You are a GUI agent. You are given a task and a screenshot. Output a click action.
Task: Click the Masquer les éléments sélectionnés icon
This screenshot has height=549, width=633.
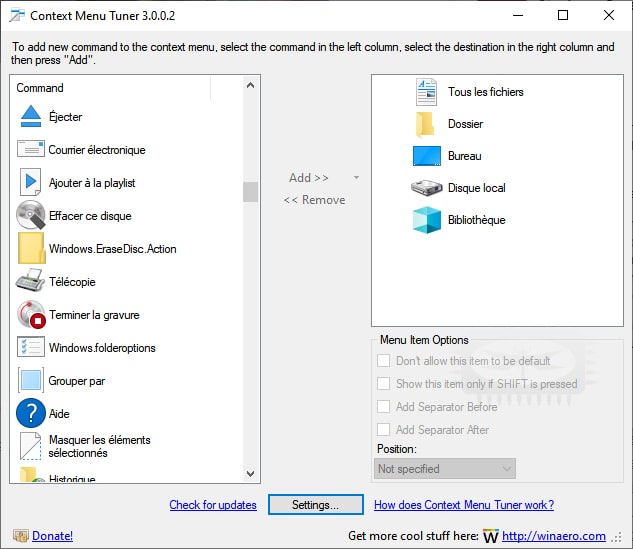pos(31,446)
